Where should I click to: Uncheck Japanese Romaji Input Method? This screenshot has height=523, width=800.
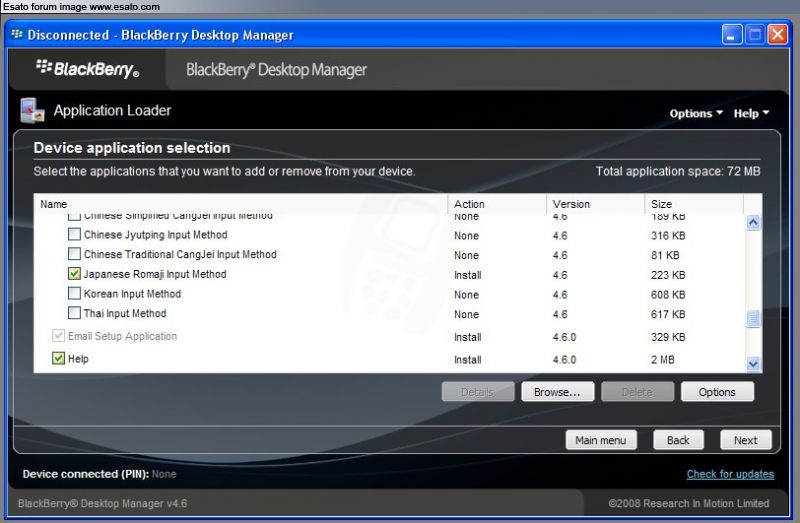(x=74, y=273)
